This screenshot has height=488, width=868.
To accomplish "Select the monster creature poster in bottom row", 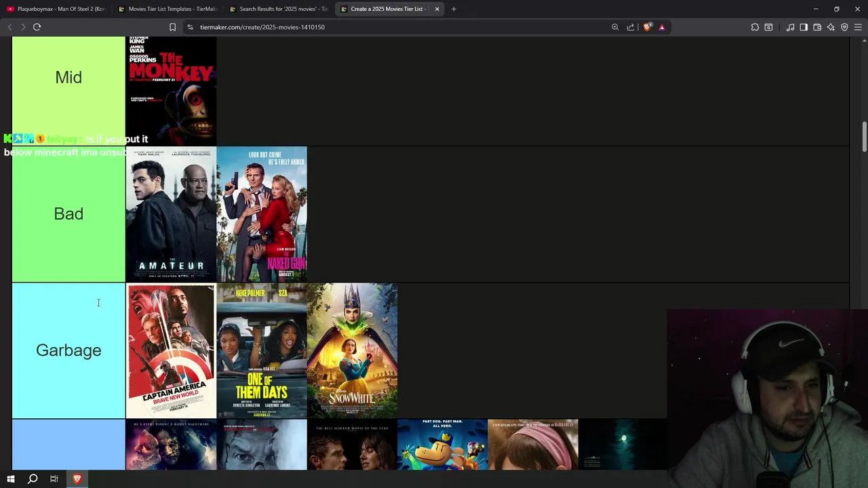I will 171,445.
